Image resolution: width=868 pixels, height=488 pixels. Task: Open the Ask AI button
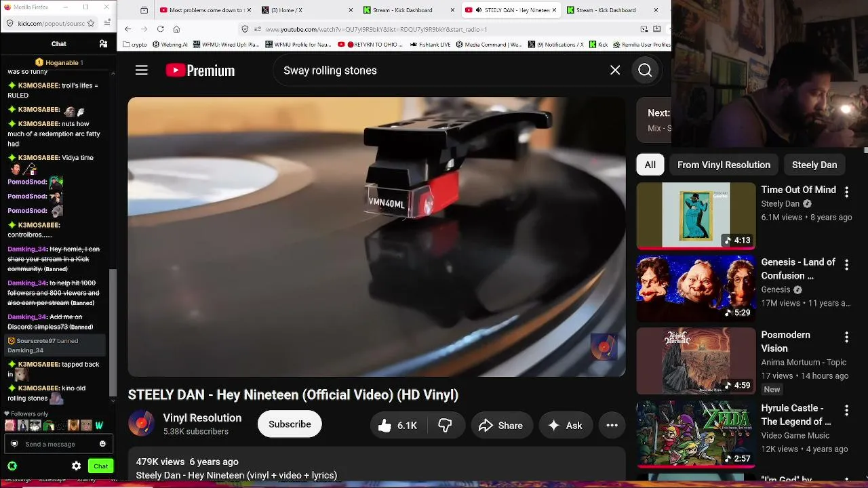(565, 426)
